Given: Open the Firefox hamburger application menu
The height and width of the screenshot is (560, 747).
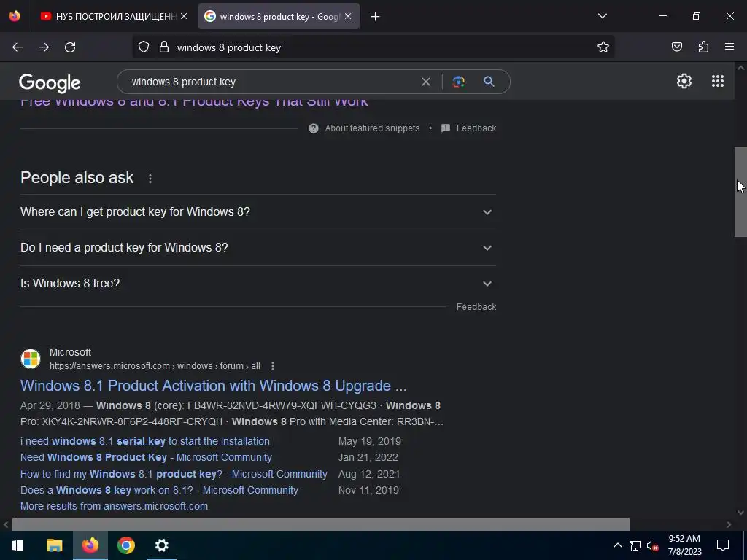Looking at the screenshot, I should point(729,47).
